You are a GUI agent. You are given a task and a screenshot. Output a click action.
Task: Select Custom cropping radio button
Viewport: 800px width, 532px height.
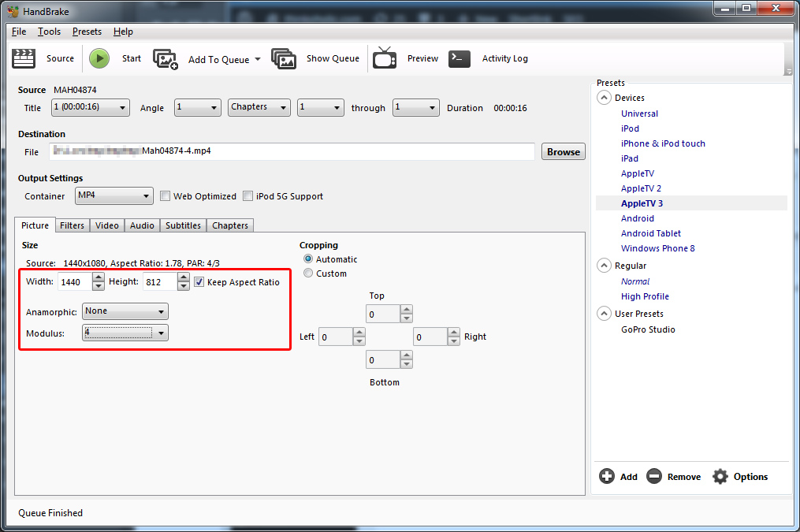(x=308, y=273)
